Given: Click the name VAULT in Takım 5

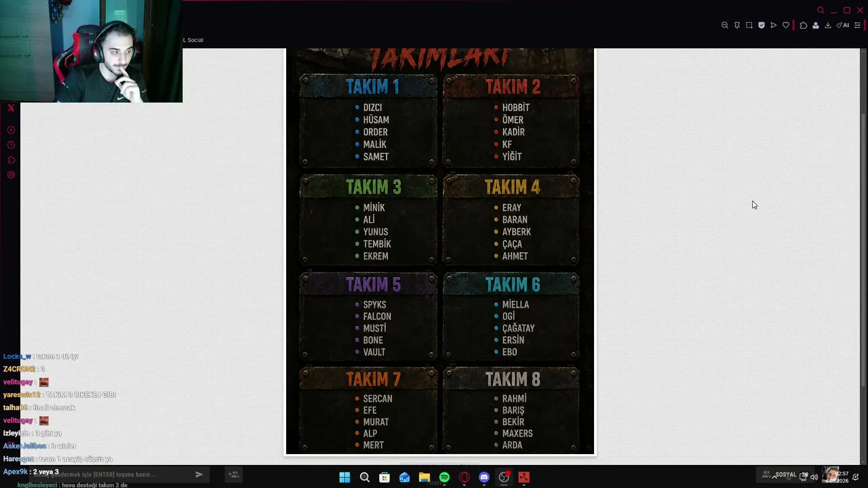Looking at the screenshot, I should 374,352.
